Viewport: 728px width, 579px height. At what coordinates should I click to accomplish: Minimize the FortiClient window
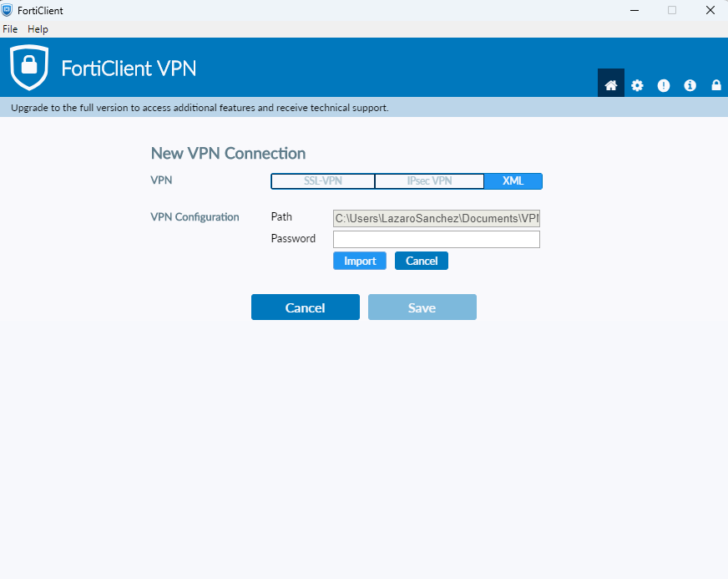634,10
